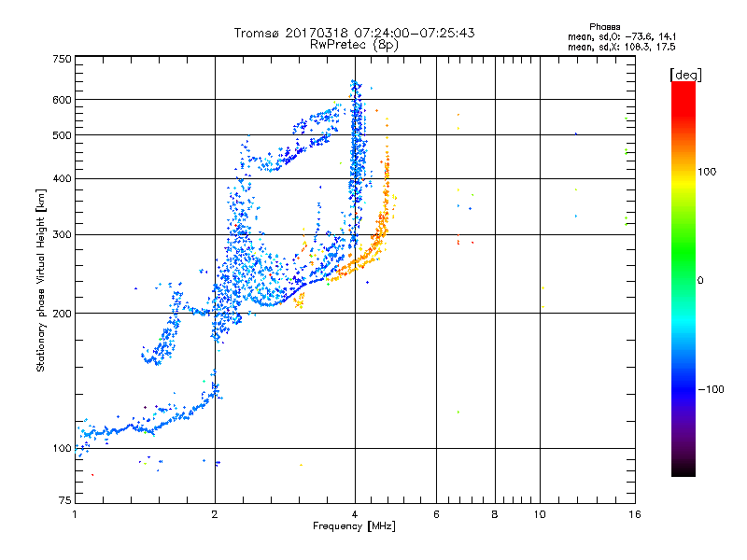The height and width of the screenshot is (560, 747).
Task: Click the '300' y-axis tick label
Action: tap(62, 234)
